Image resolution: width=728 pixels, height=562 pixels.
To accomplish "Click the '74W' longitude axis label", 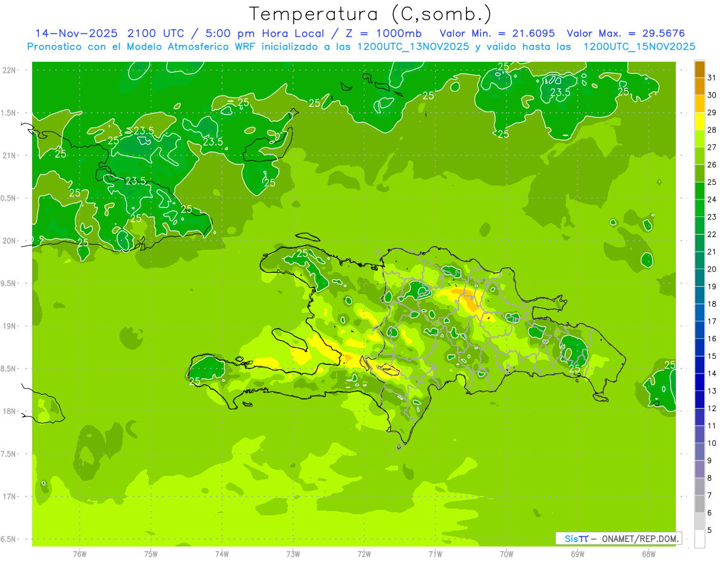I will click(x=222, y=554).
